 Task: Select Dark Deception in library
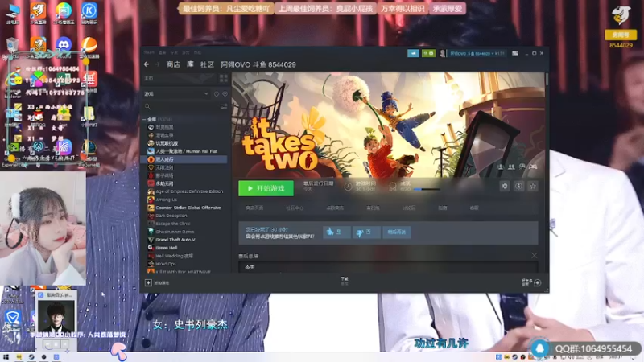tap(171, 216)
